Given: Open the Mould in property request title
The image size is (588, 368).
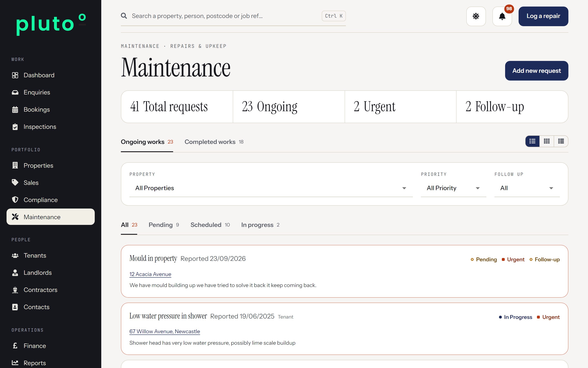Looking at the screenshot, I should (153, 258).
